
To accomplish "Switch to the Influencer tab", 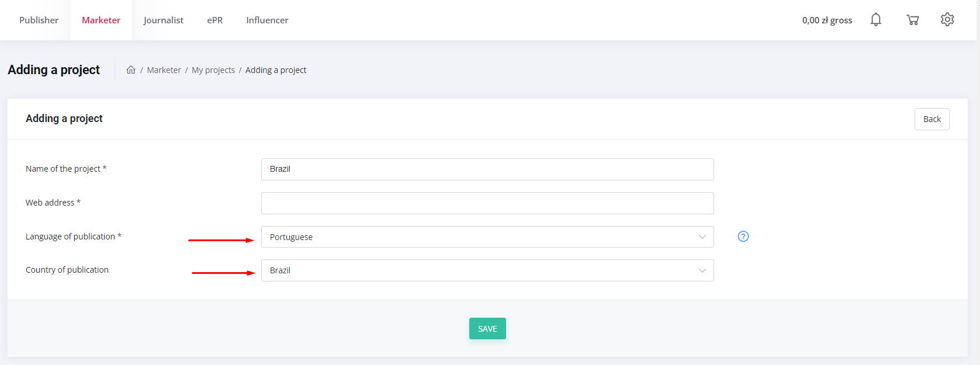I will click(x=267, y=20).
